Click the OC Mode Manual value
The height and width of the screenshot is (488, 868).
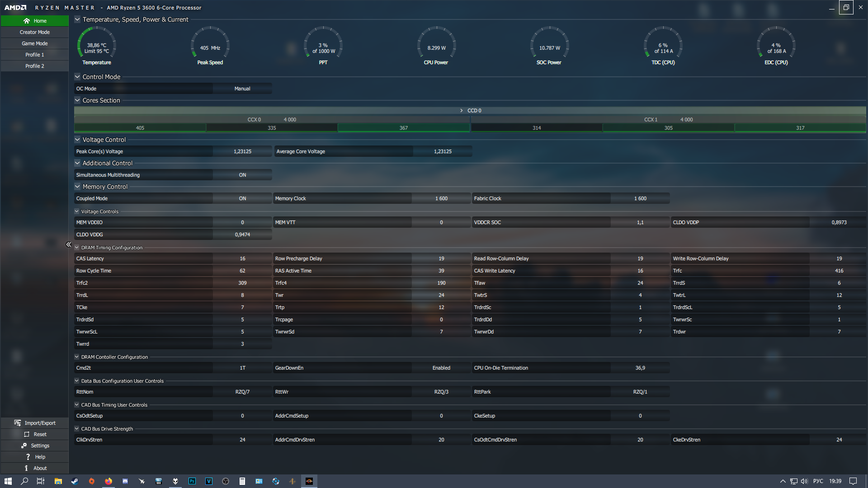click(242, 89)
